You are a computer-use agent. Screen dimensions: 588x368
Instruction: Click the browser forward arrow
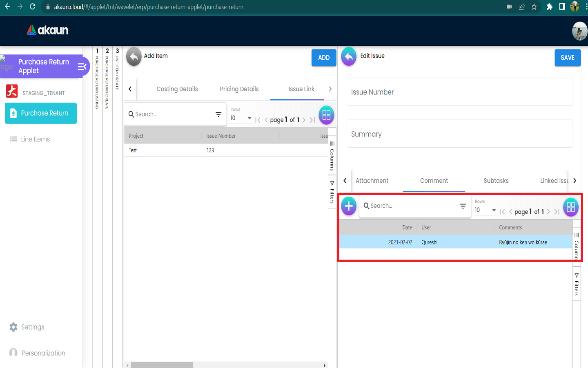click(x=20, y=7)
